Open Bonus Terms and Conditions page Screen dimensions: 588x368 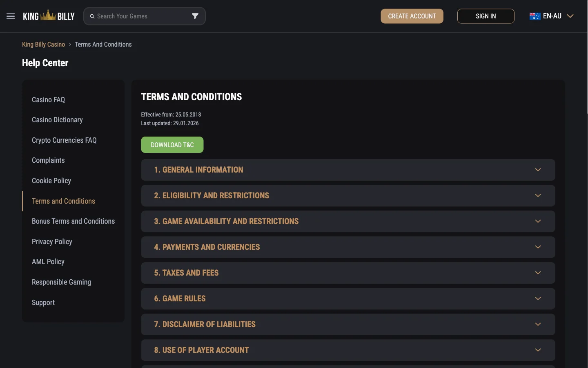pyautogui.click(x=73, y=221)
